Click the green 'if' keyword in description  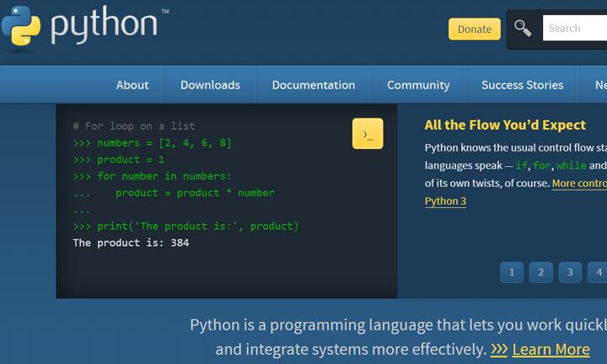[521, 165]
